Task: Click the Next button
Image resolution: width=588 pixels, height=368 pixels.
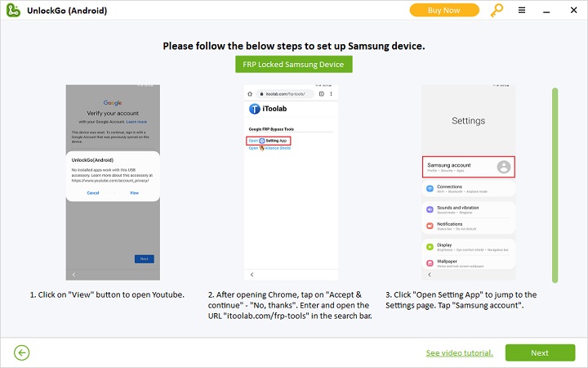Action: [x=540, y=352]
